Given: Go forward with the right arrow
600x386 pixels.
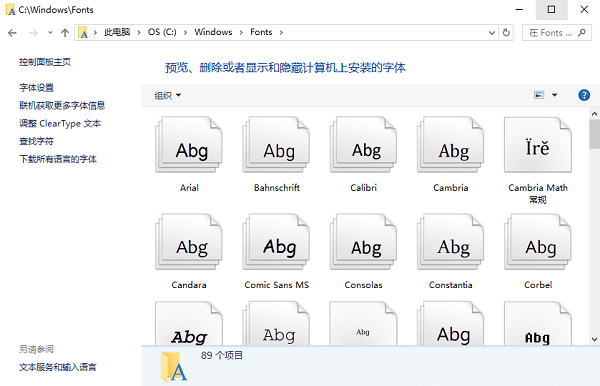Looking at the screenshot, I should pyautogui.click(x=33, y=33).
